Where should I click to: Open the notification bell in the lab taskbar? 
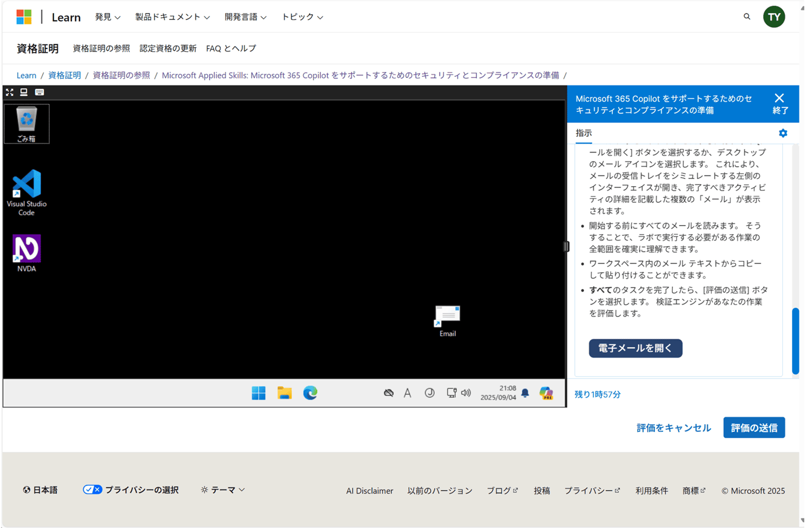pyautogui.click(x=525, y=393)
